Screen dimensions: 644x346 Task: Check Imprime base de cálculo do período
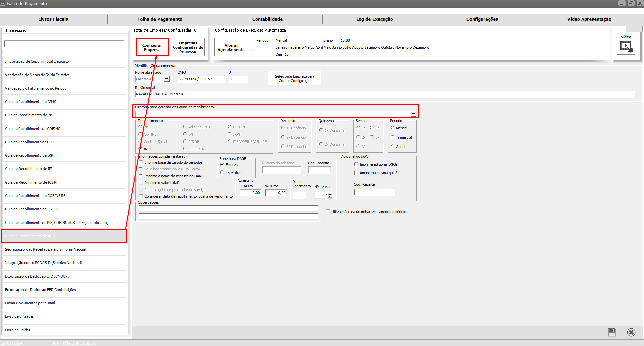141,162
